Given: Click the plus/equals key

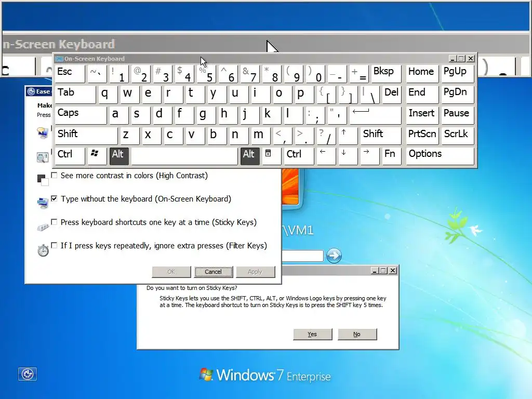Looking at the screenshot, I should pos(358,74).
